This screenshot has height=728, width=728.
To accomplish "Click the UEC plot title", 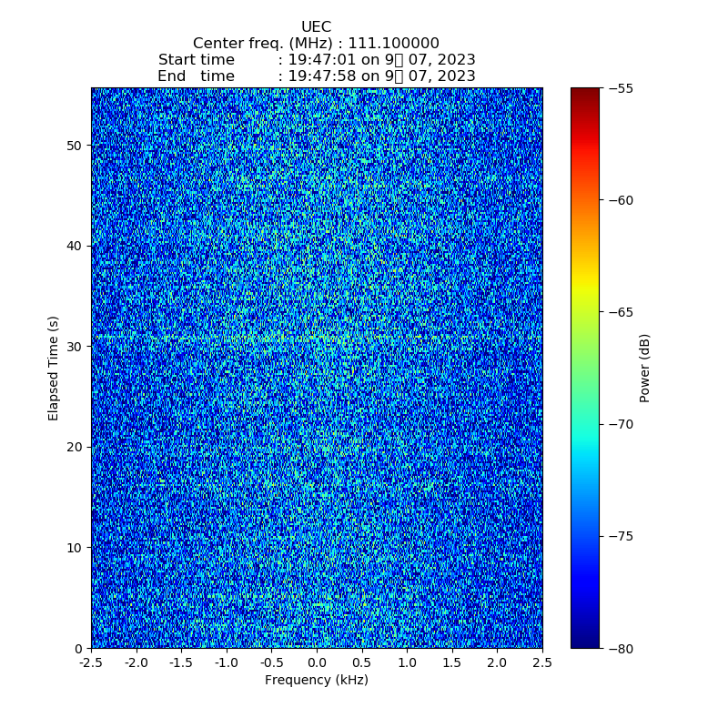I will [x=316, y=27].
